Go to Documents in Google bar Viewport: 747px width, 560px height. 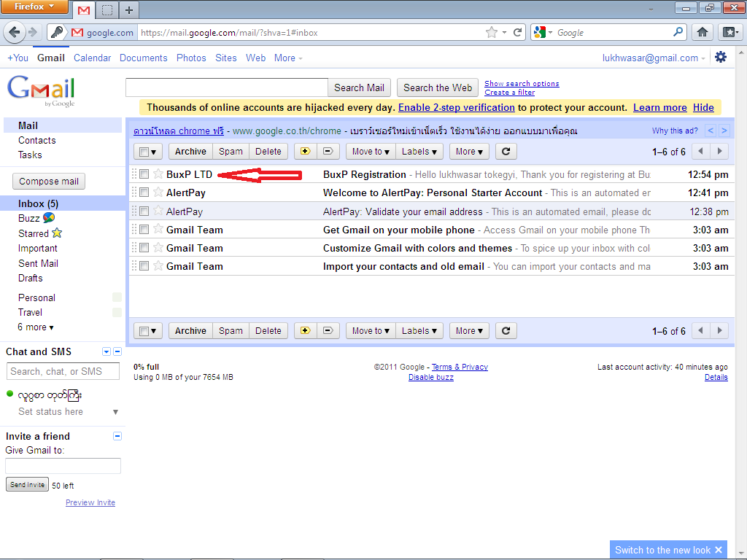pyautogui.click(x=144, y=58)
